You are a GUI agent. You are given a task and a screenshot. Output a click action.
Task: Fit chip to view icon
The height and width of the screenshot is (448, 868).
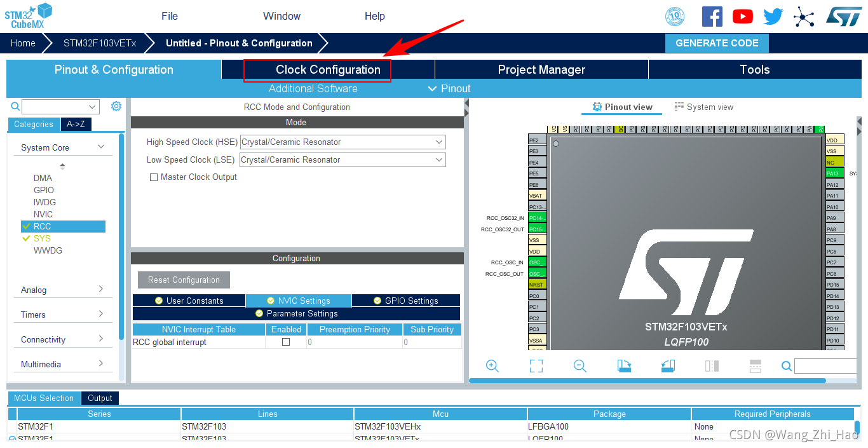pyautogui.click(x=536, y=366)
